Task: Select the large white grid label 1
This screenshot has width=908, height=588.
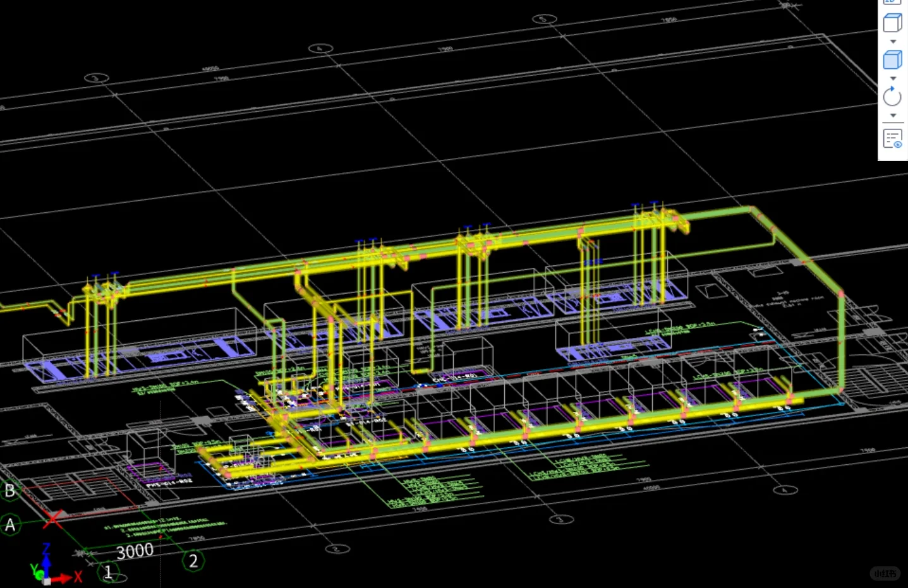Action: click(109, 572)
